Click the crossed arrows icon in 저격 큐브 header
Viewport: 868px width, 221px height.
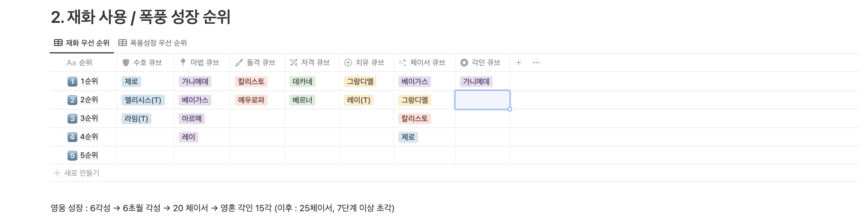[x=293, y=63]
